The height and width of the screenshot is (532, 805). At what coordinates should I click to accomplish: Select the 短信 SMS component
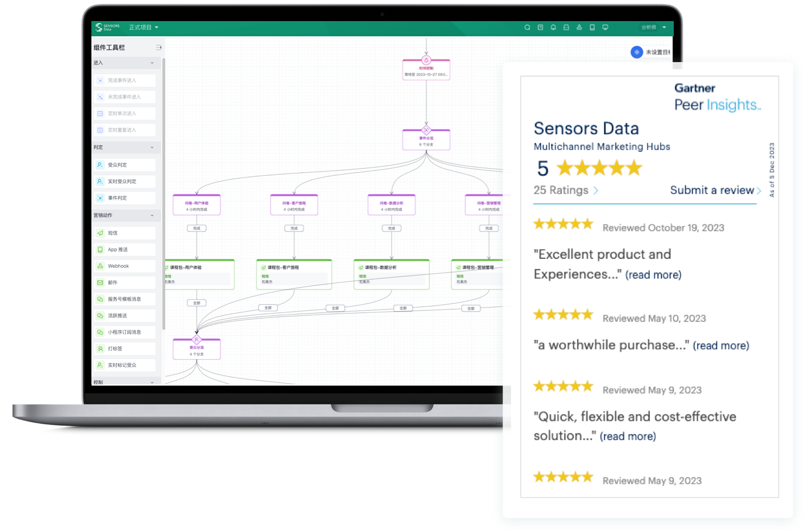(x=124, y=233)
